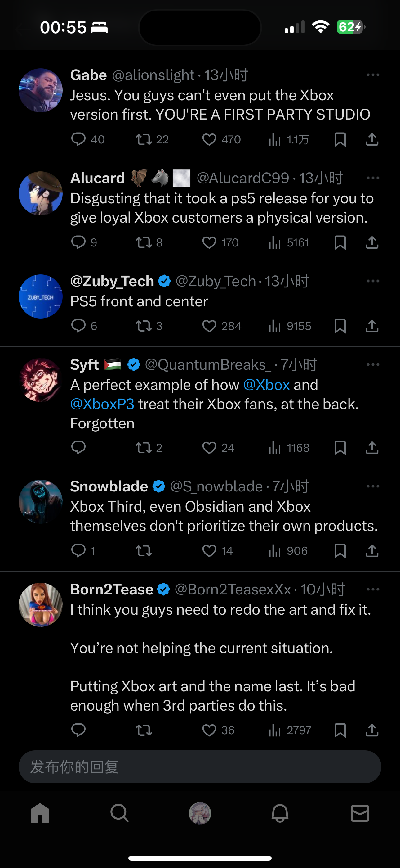Viewport: 400px width, 868px height.
Task: Like Gabe's reply with the heart icon
Action: point(209,139)
